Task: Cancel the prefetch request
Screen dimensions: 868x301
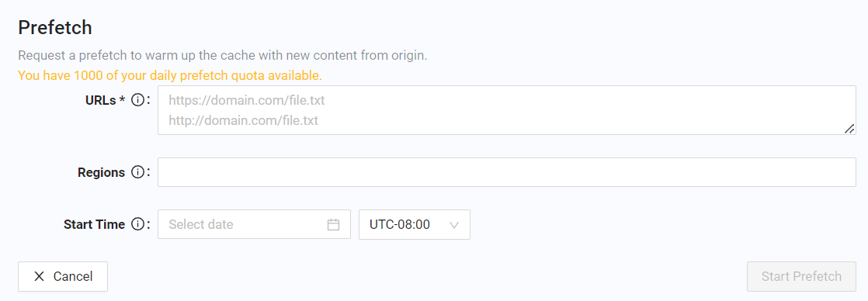Action: pos(63,277)
